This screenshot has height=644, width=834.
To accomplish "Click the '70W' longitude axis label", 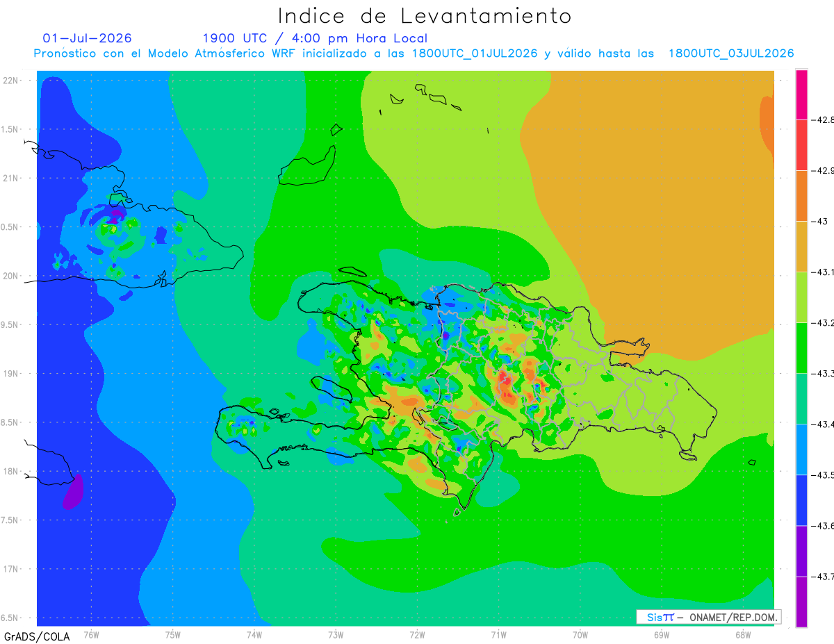I will (580, 634).
